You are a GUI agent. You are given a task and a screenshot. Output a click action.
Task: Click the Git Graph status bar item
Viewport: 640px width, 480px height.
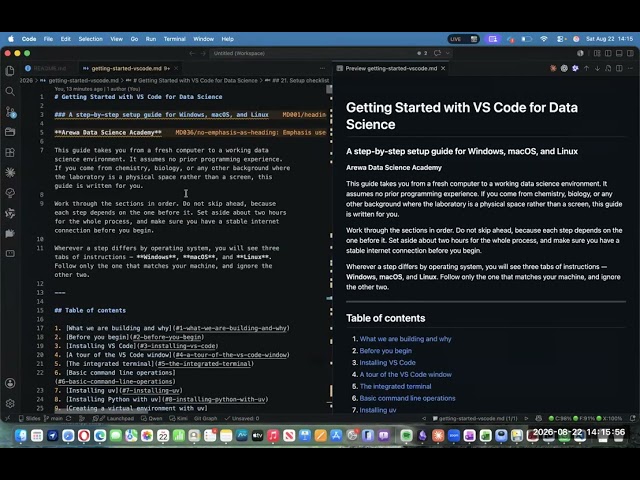(205, 418)
